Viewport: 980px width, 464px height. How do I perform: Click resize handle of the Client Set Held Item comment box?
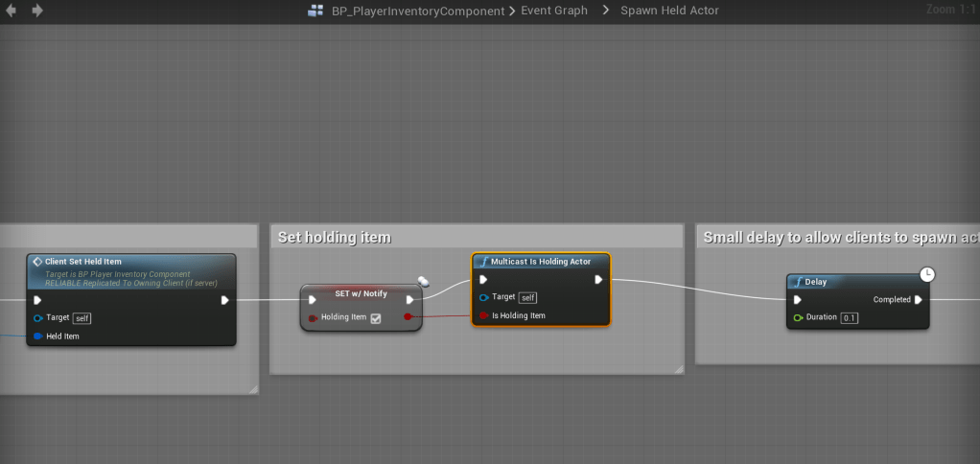coord(253,389)
